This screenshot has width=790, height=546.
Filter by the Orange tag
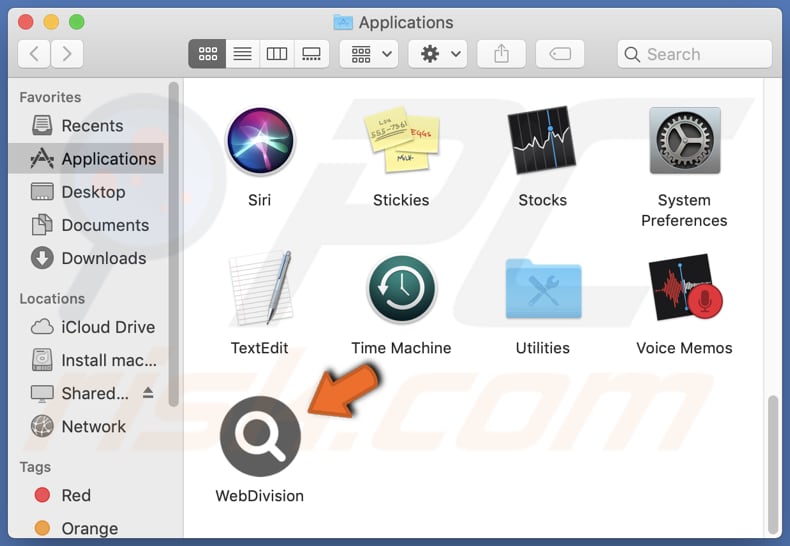coord(86,528)
